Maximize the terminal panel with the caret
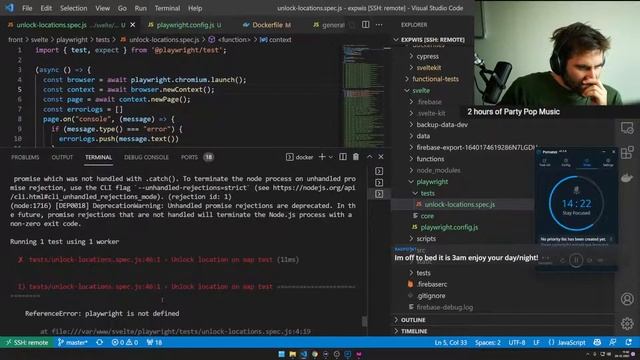Image resolution: width=640 pixels, height=360 pixels. point(369,157)
